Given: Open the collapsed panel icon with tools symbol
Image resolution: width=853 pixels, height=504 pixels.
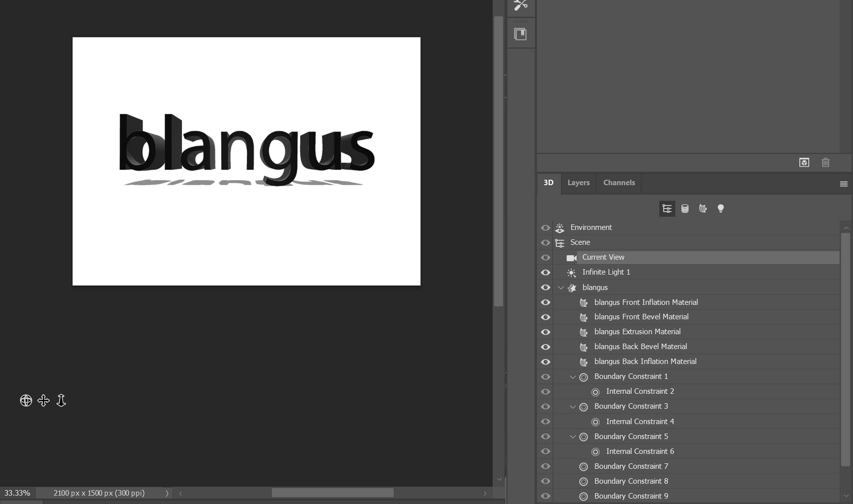Looking at the screenshot, I should (x=520, y=6).
